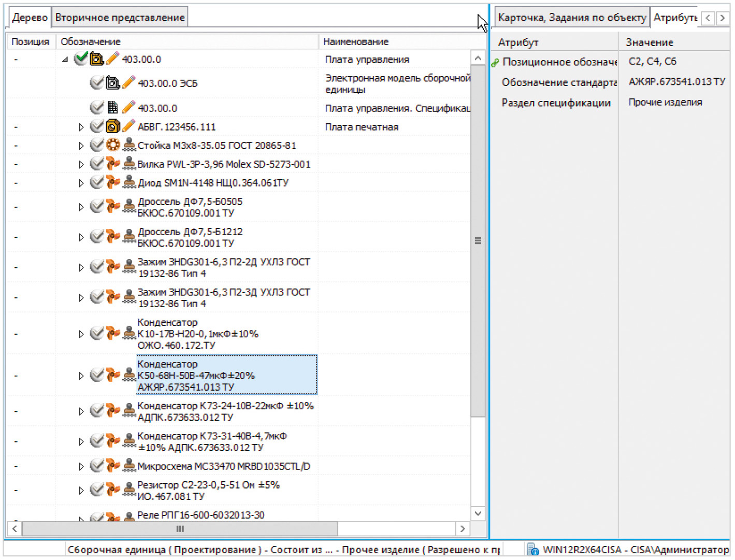Image resolution: width=735 pixels, height=560 pixels.
Task: Toggle the green checkmark on root 403.00.0
Action: (x=81, y=59)
